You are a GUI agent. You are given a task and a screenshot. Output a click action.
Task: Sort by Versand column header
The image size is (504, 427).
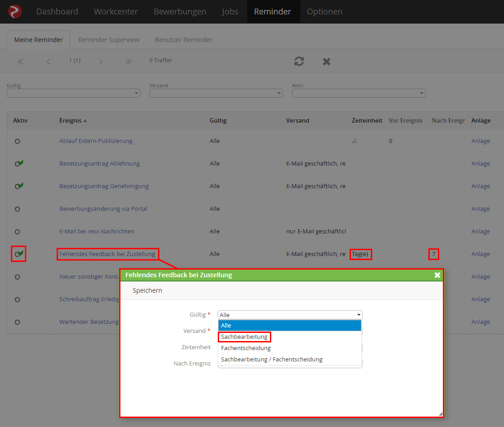pyautogui.click(x=298, y=120)
